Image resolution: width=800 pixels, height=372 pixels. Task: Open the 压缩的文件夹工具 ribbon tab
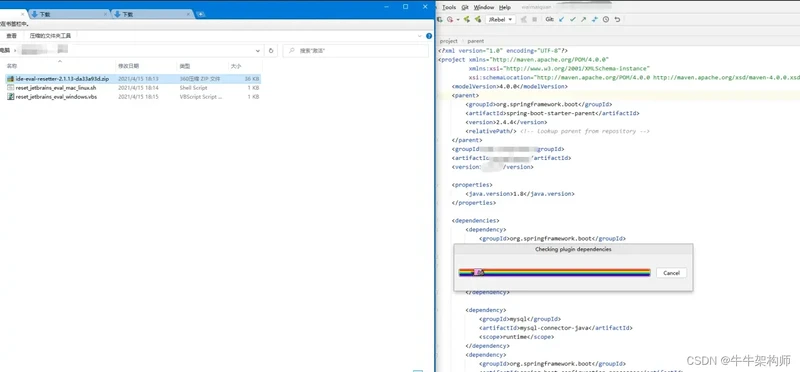coord(50,36)
